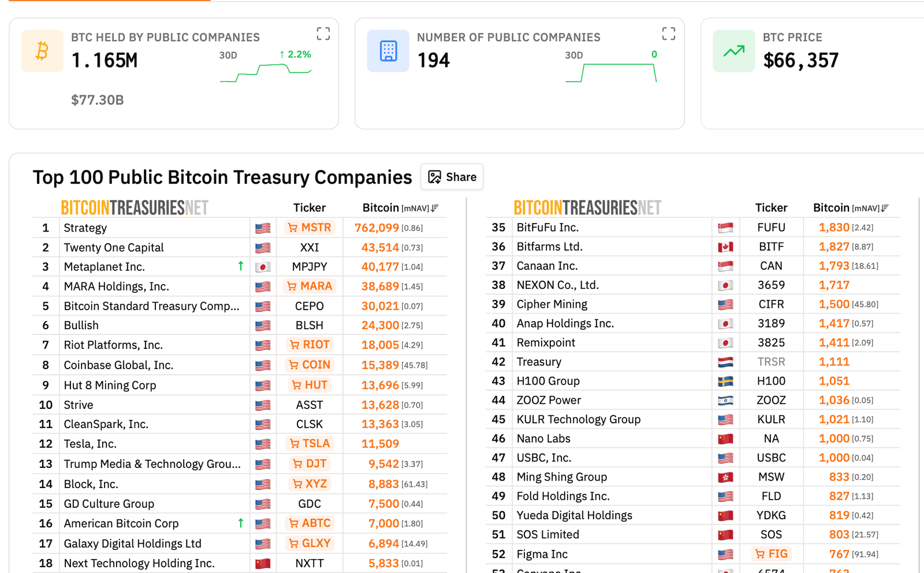
Task: Expand the Number of Public Companies card fullscreen
Action: coord(669,34)
